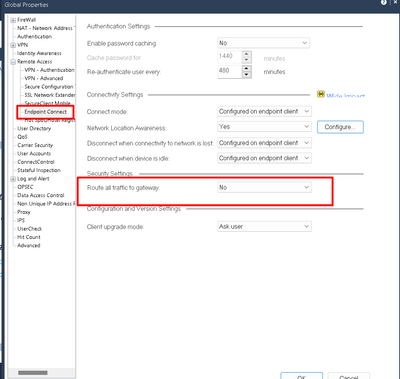Open the Wide Impact link
The width and height of the screenshot is (400, 379).
click(x=345, y=96)
